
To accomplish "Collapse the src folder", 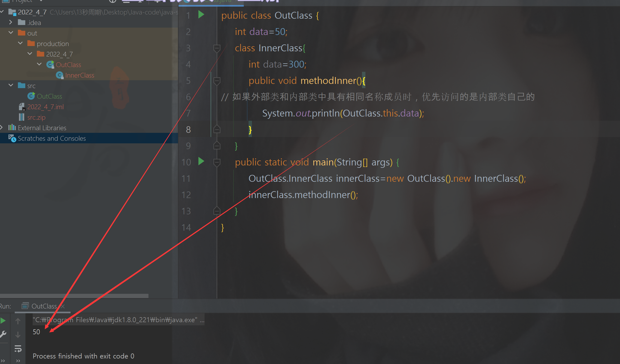I will (11, 85).
